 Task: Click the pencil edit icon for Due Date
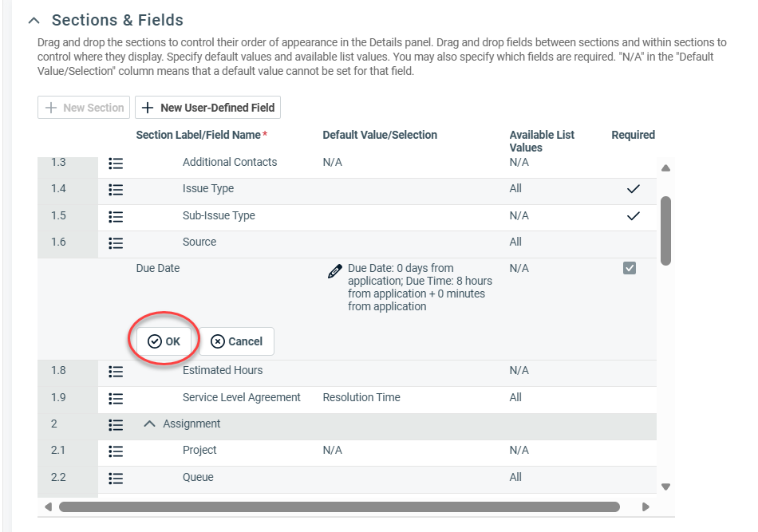pyautogui.click(x=335, y=272)
